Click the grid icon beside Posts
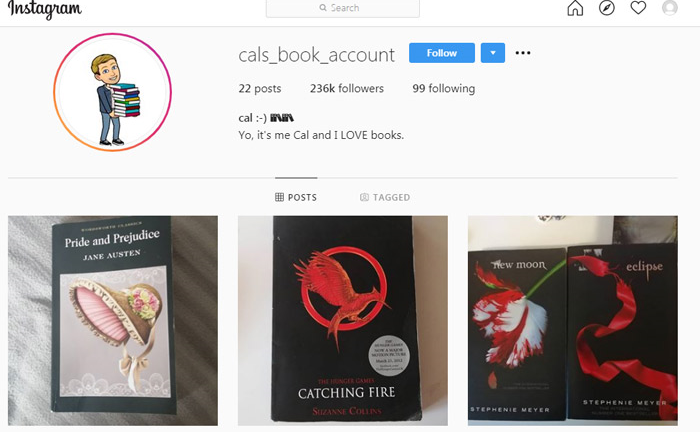 point(279,197)
